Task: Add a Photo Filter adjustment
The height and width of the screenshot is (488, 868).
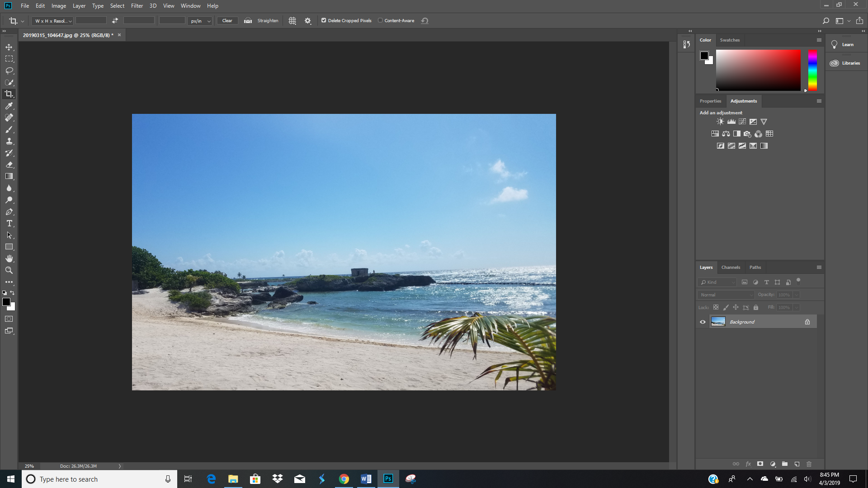Action: tap(748, 134)
